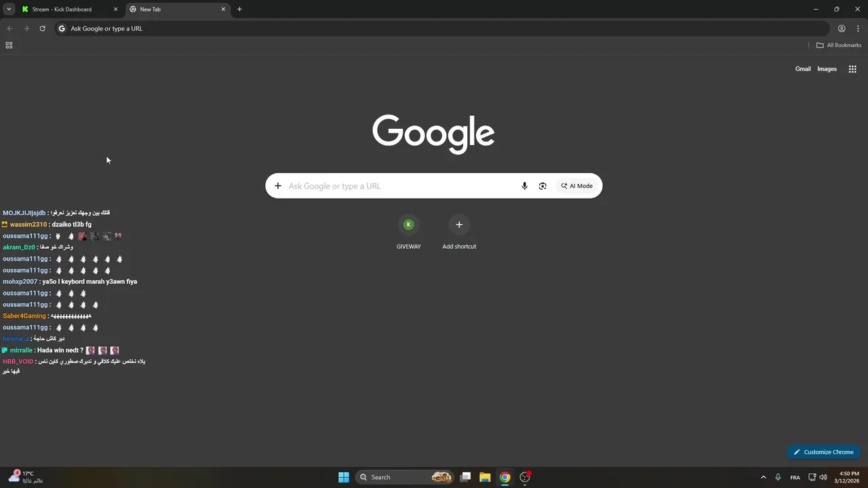Screen dimensions: 868x488
Task: Go back with the back arrow
Action: [9, 28]
